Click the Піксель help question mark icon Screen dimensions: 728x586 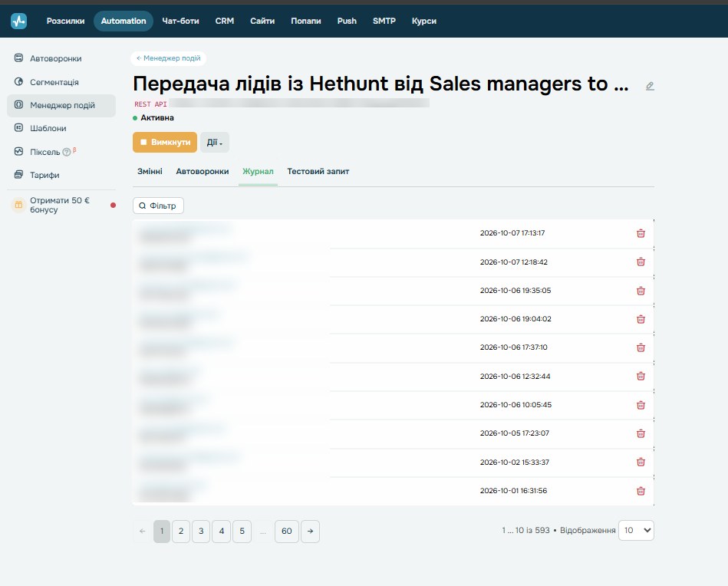[67, 152]
